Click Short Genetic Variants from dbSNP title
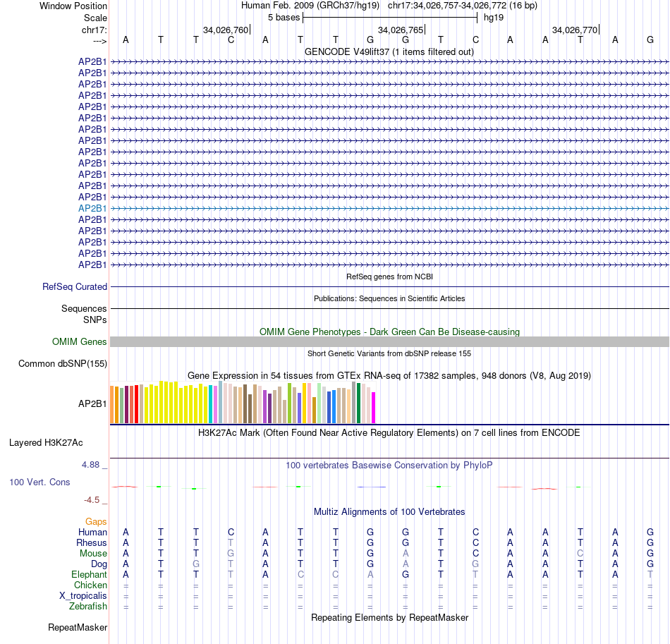The image size is (670, 644). [x=389, y=353]
